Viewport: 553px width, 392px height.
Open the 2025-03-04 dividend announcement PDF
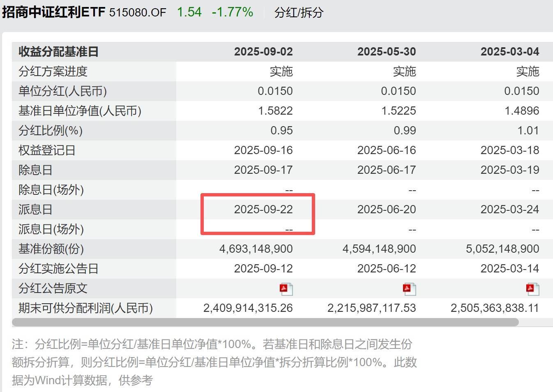tap(532, 289)
